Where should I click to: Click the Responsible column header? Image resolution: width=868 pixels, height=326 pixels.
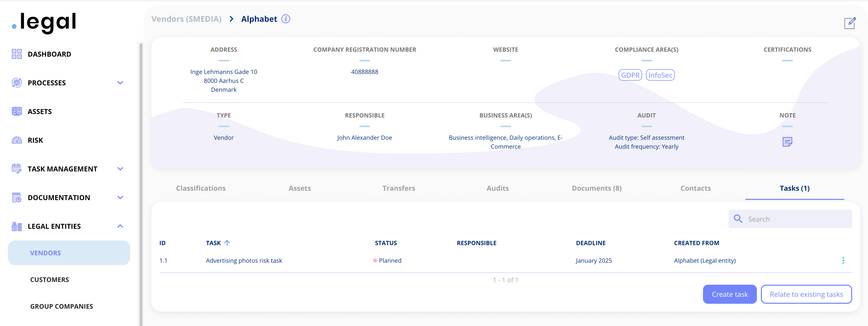click(477, 243)
